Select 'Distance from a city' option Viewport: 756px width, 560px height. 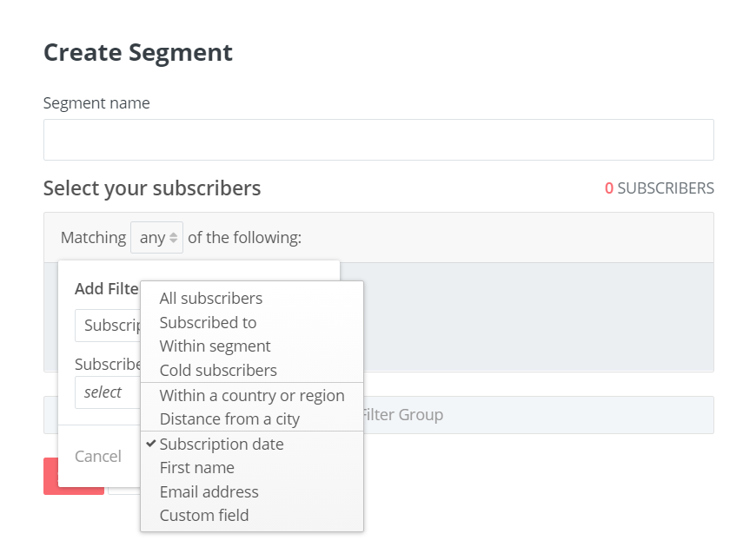click(229, 419)
